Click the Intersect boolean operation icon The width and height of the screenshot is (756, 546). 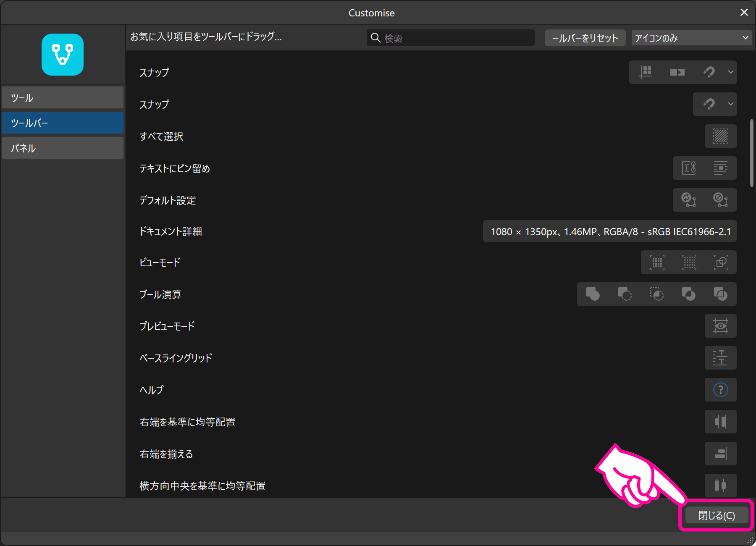tap(657, 294)
